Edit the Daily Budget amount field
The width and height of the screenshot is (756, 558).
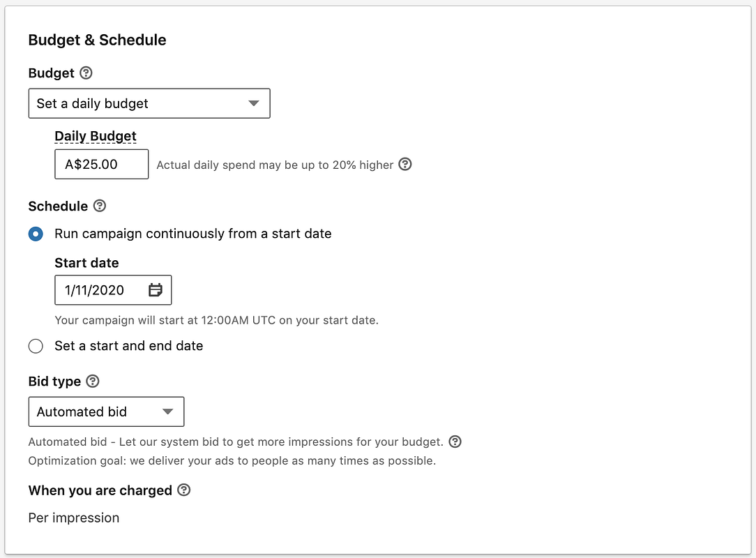[101, 164]
